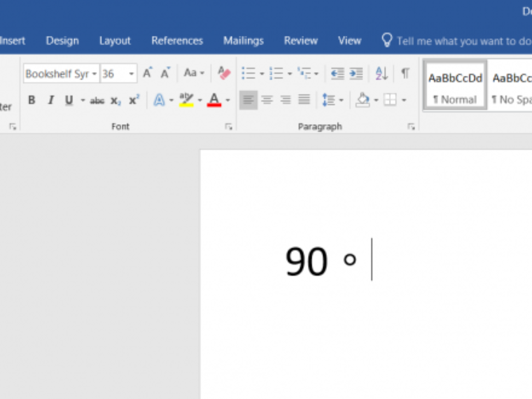Screen dimensions: 532x399
Task: Open the font name dropdown
Action: pos(94,74)
